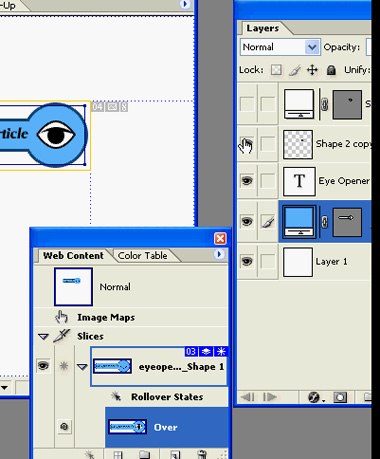Toggle link box of Eye Opener layer
This screenshot has height=459, width=380.
[268, 181]
